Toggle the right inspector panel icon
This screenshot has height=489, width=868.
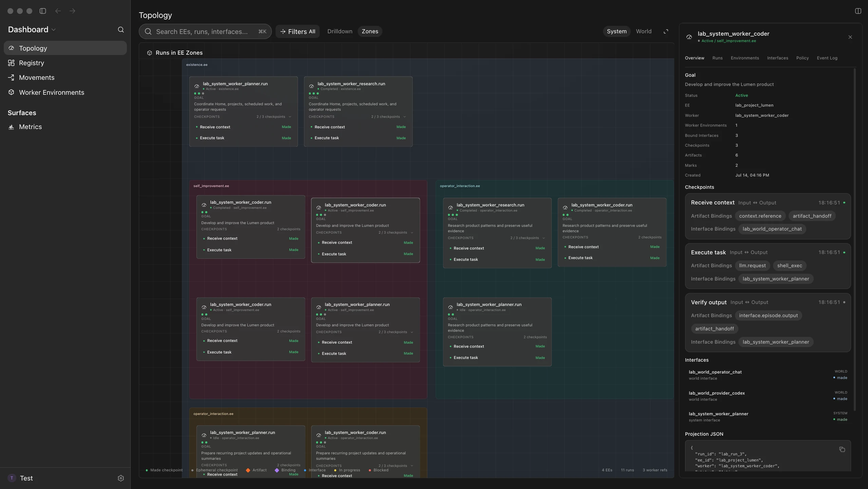point(858,11)
